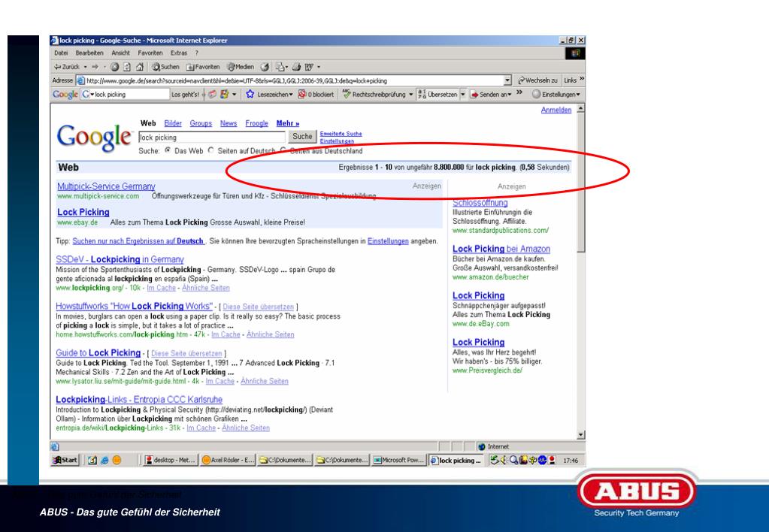Open the Rechtschreibprüfung dropdown arrow
Image resolution: width=769 pixels, height=532 pixels.
[411, 94]
